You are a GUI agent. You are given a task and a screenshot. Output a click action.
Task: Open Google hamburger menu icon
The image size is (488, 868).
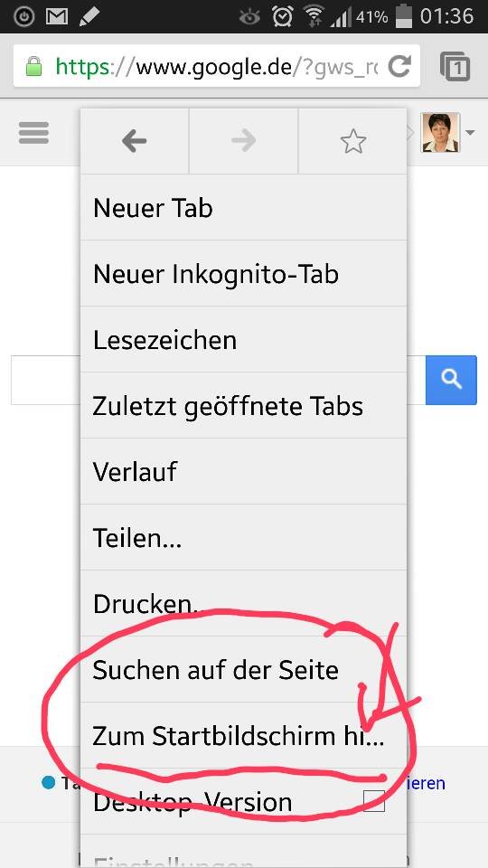33,133
